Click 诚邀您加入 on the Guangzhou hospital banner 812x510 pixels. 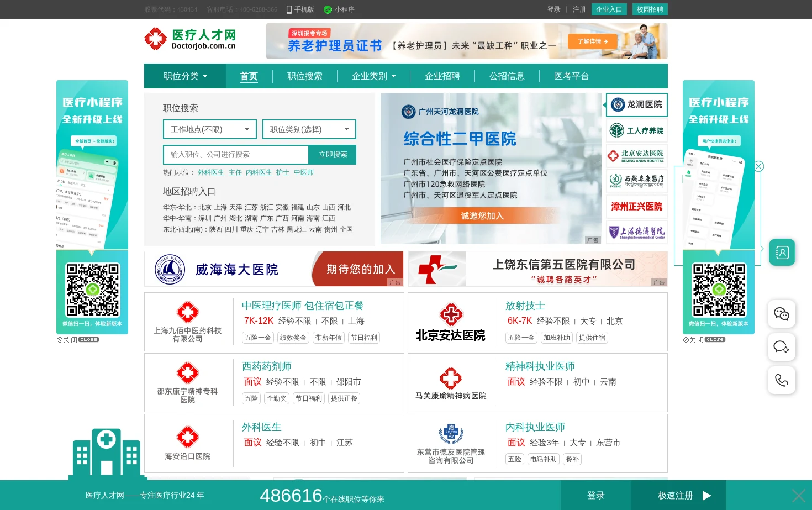point(482,215)
